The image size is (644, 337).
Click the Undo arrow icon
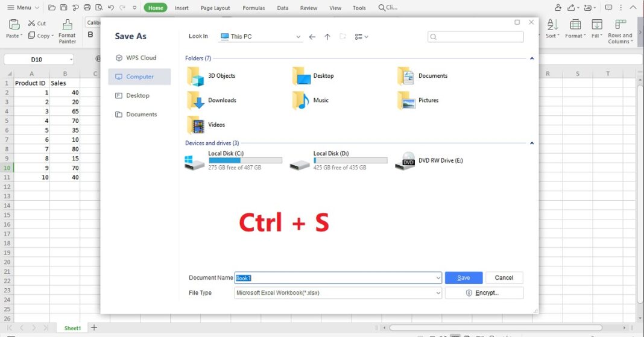point(111,7)
